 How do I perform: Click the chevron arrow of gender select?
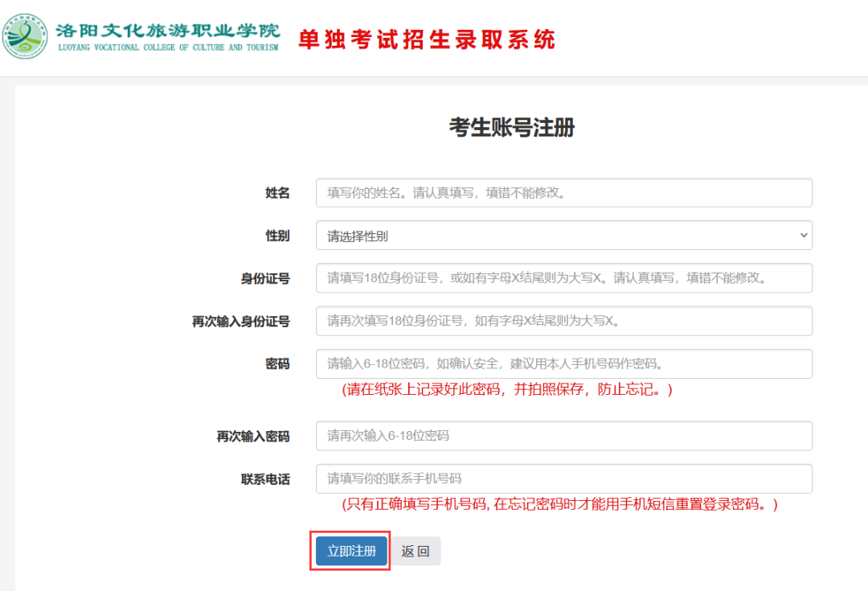coord(803,236)
